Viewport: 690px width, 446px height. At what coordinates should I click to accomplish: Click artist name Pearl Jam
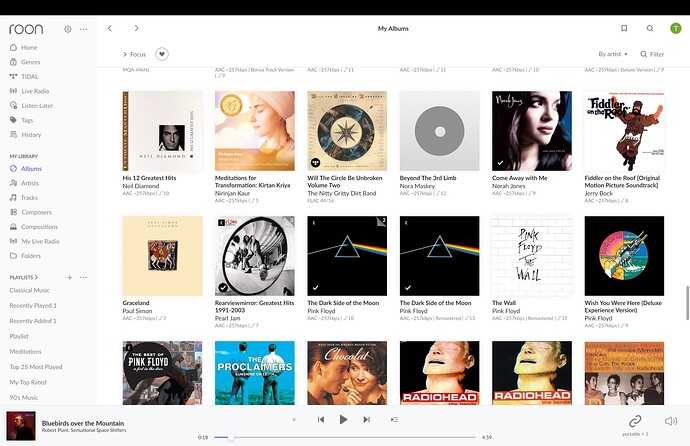(x=228, y=318)
